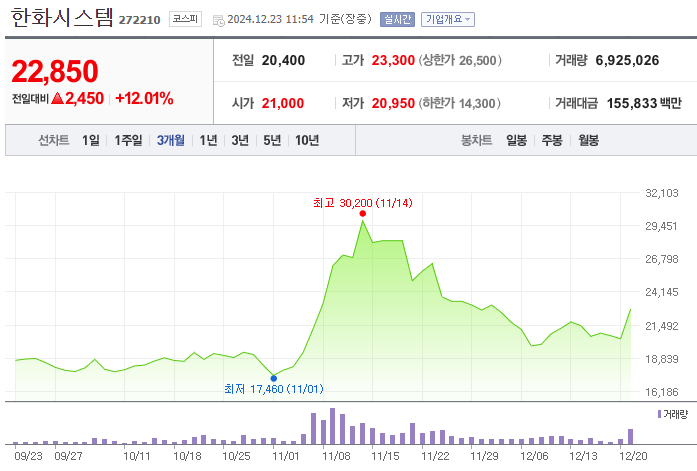Select the 1일 line chart tab
Image resolution: width=697 pixels, height=471 pixels.
point(91,140)
